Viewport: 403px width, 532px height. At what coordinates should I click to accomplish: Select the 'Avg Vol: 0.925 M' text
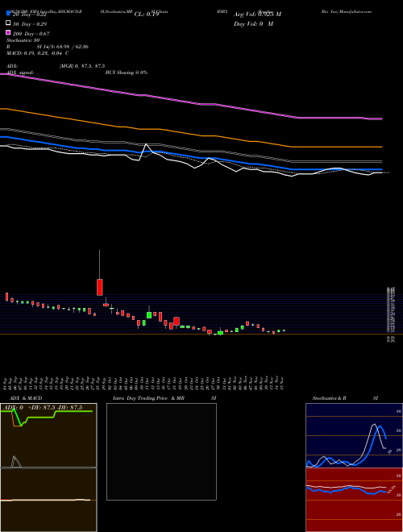(257, 15)
